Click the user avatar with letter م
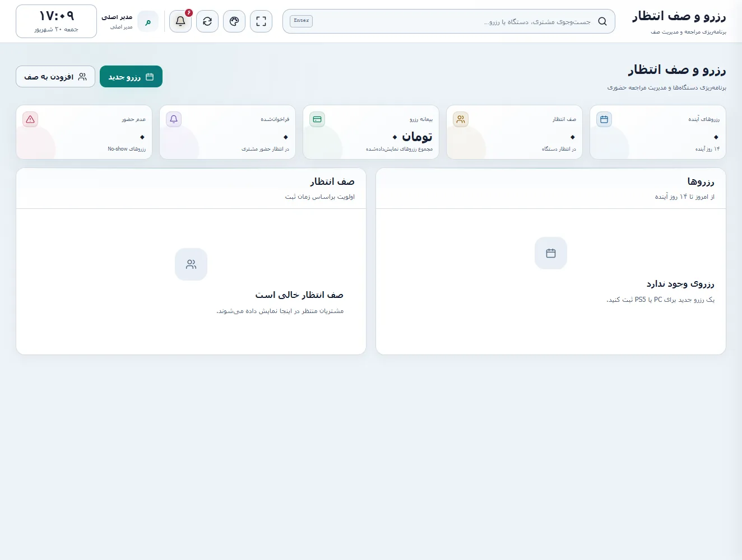 pyautogui.click(x=148, y=21)
